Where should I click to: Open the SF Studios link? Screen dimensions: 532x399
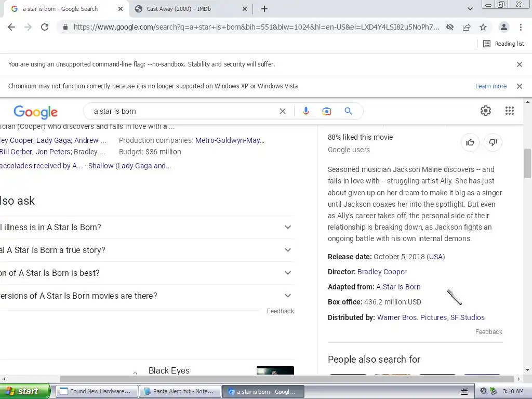coord(468,317)
